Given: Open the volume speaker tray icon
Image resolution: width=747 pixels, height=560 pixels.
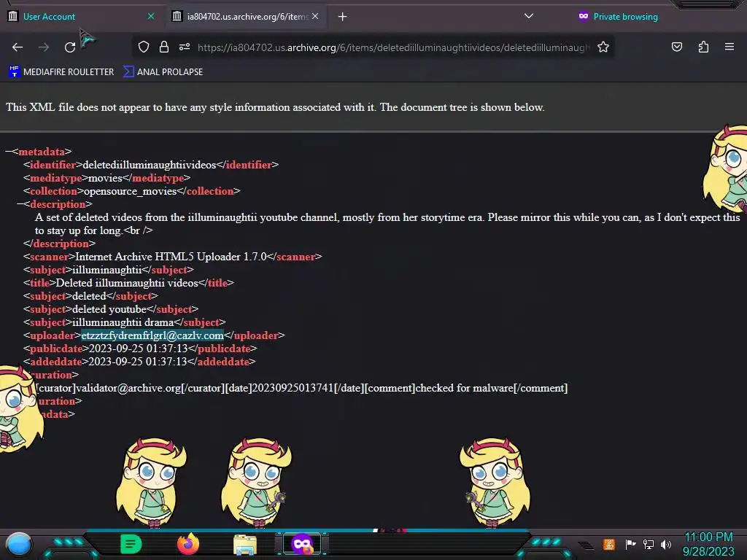Looking at the screenshot, I should point(666,544).
